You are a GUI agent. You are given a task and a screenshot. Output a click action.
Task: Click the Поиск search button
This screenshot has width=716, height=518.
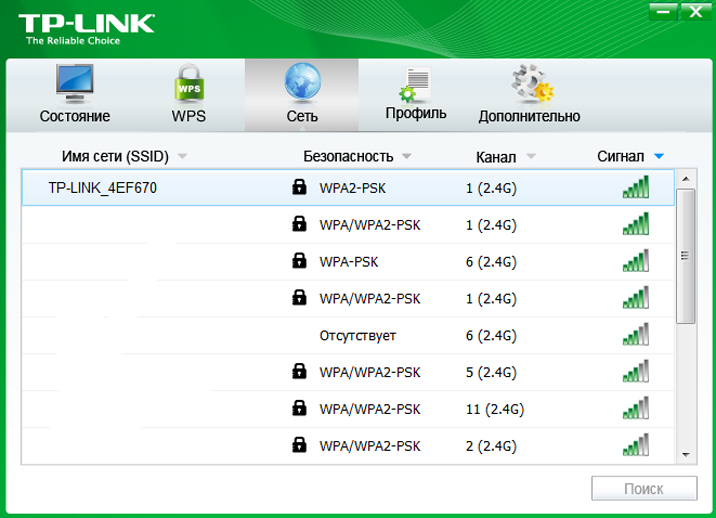pyautogui.click(x=644, y=488)
